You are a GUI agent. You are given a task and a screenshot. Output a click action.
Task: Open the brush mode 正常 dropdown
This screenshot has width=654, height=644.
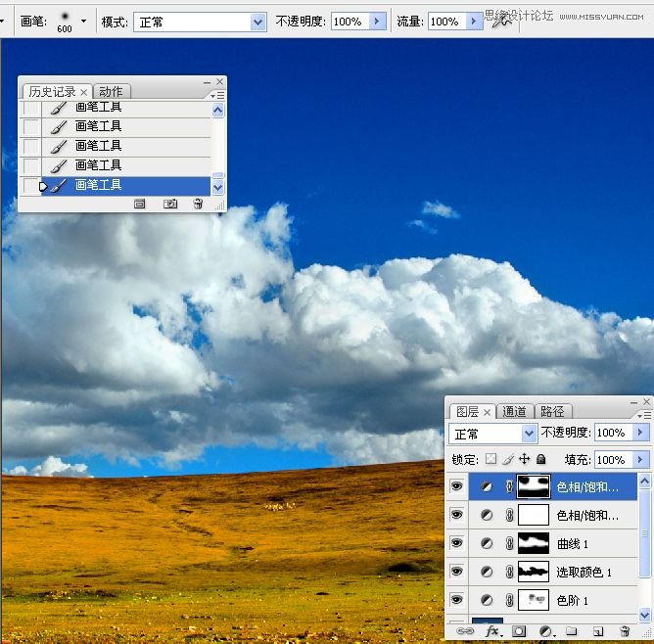tap(200, 22)
